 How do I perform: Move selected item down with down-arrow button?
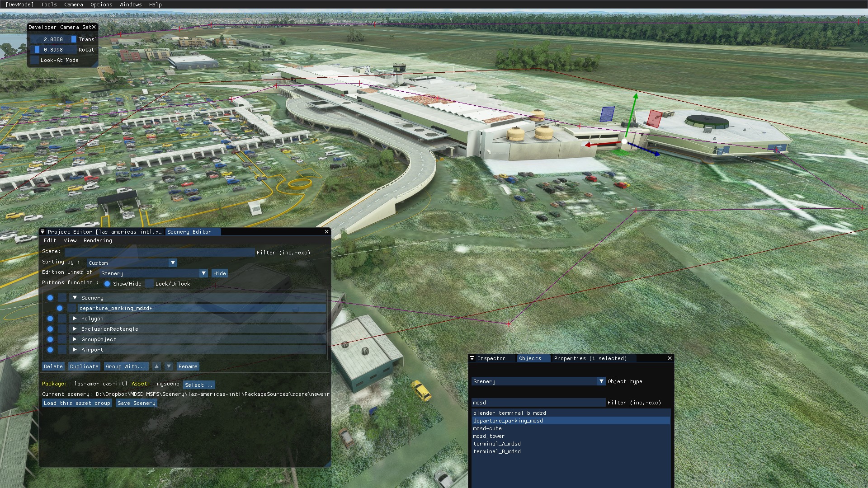169,366
